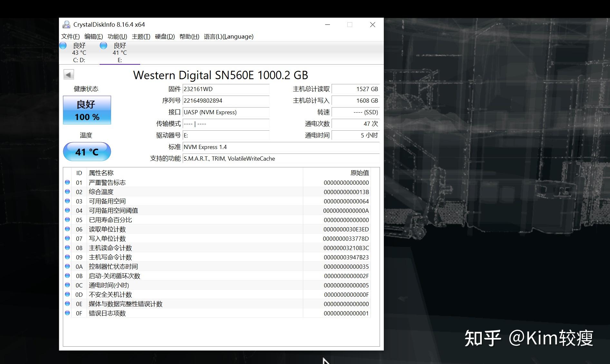Click status dot for attribute 0C 通电时间

tap(67, 285)
